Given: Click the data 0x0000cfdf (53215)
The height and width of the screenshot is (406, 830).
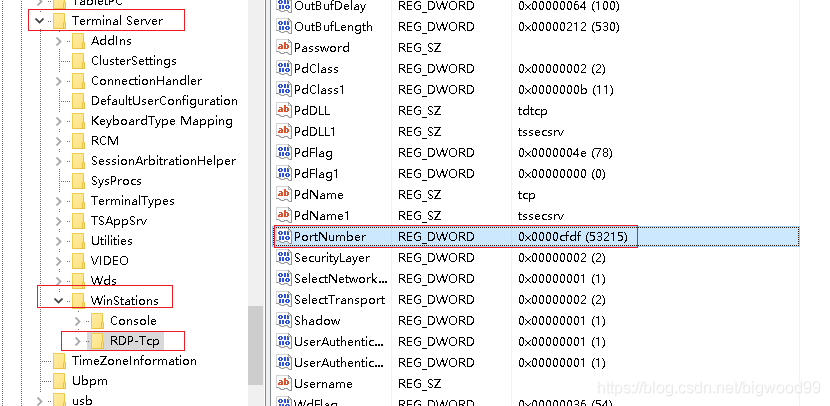Looking at the screenshot, I should (x=573, y=237).
